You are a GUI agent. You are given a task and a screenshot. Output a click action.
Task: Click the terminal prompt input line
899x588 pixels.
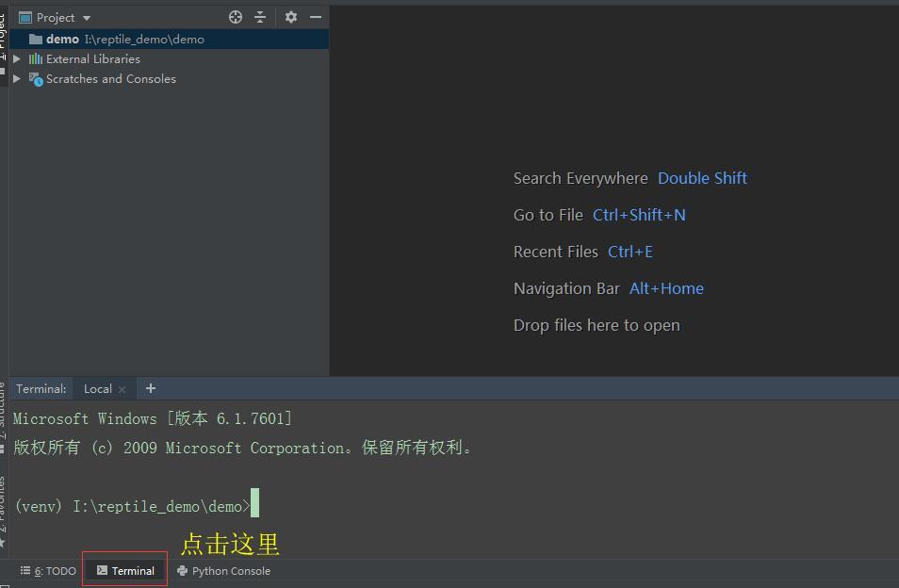137,505
